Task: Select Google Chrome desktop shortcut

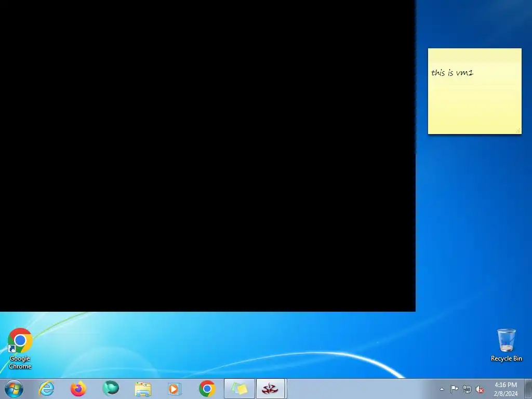Action: (20, 349)
